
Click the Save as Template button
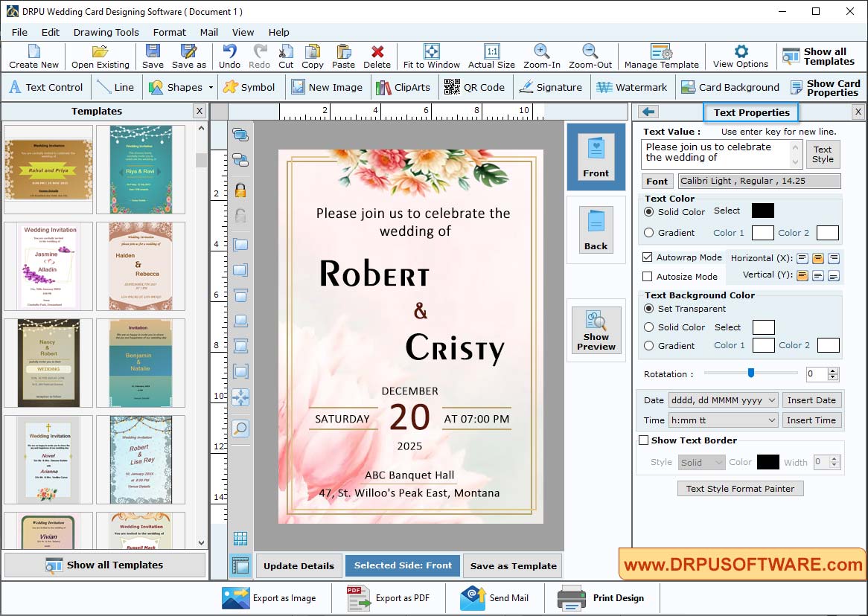[x=512, y=565]
